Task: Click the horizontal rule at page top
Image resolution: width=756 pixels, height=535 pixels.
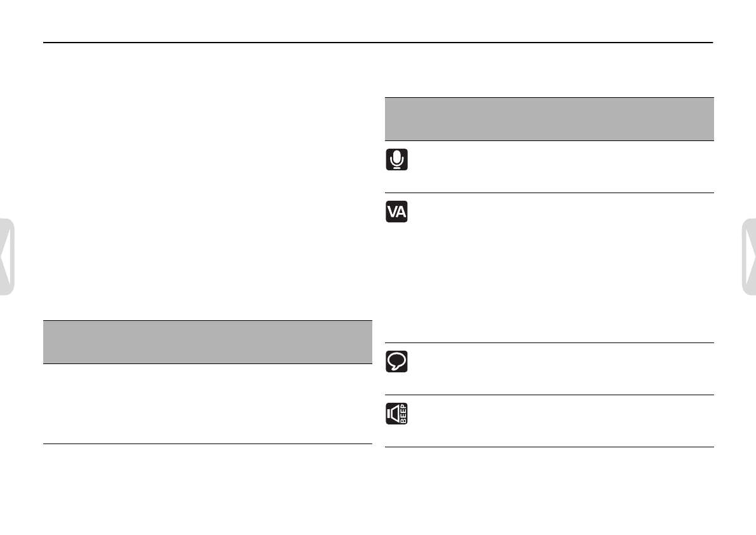Action: coord(378,43)
